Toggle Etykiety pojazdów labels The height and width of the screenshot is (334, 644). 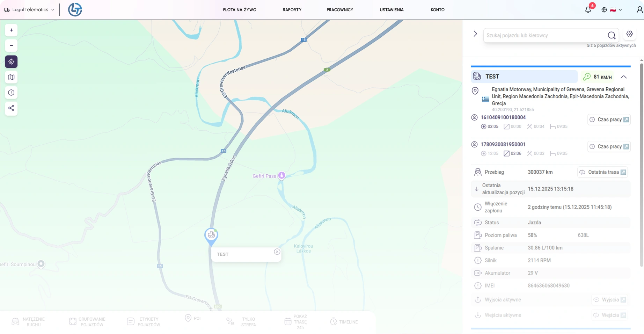(144, 322)
